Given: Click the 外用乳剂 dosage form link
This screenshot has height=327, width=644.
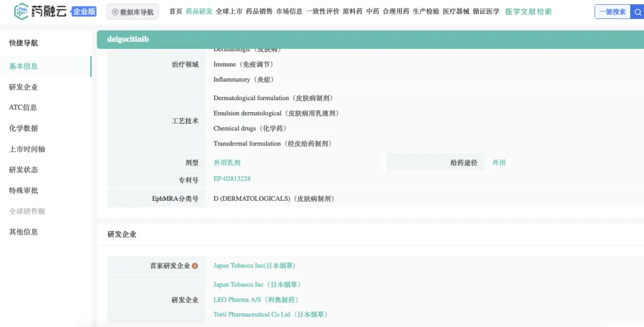Looking at the screenshot, I should (227, 163).
